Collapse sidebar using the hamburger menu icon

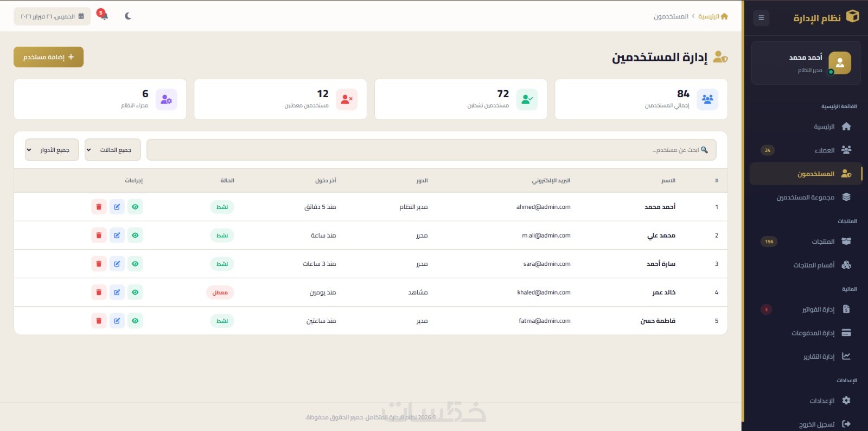click(x=761, y=18)
